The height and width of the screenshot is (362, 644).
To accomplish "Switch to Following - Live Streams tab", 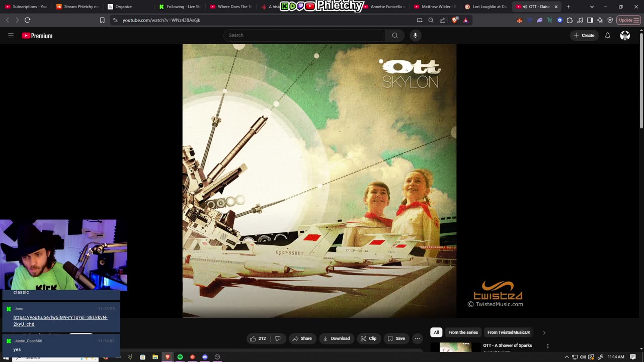I will click(180, 7).
